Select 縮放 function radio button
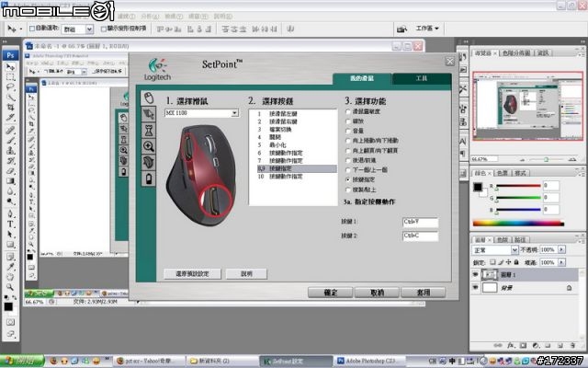Screen dimensions: 588x368 [348, 121]
